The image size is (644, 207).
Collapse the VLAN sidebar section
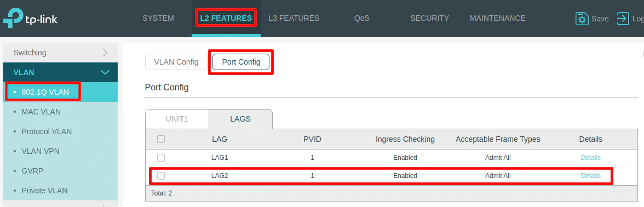tap(60, 72)
